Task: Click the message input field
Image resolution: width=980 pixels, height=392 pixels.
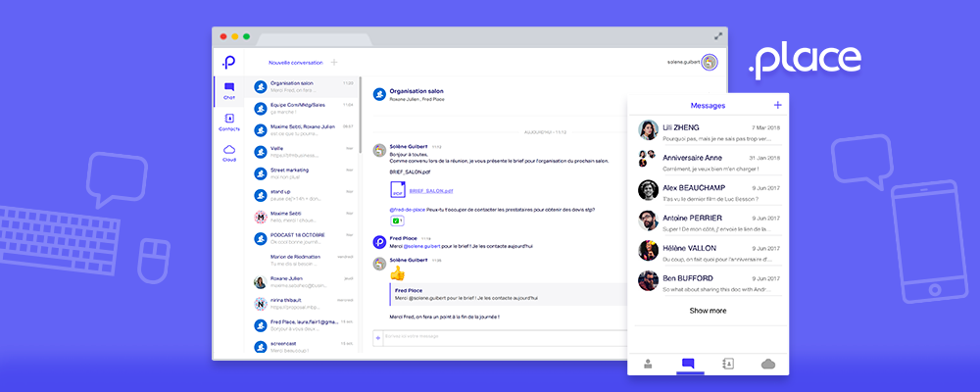Action: 505,337
